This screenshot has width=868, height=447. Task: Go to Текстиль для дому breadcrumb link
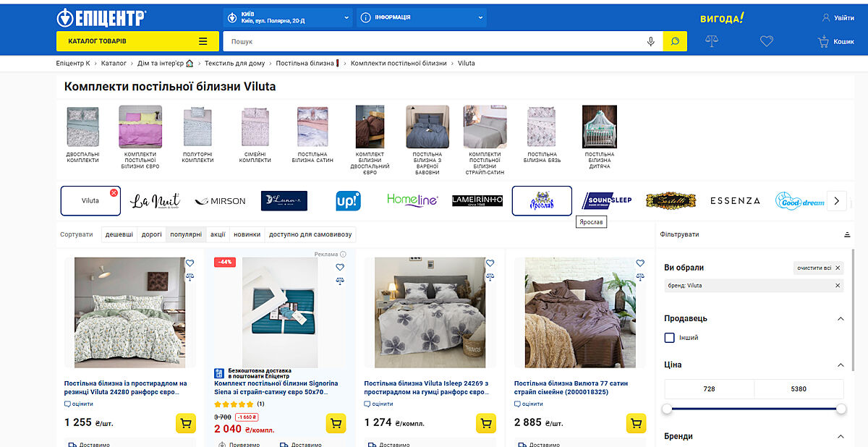(x=234, y=64)
